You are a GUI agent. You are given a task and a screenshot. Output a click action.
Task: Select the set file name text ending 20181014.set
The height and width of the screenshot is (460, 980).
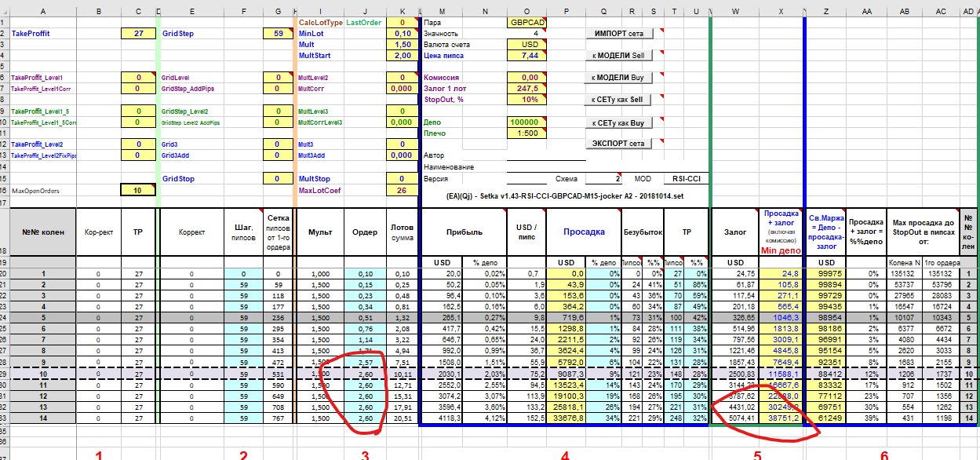(x=566, y=195)
